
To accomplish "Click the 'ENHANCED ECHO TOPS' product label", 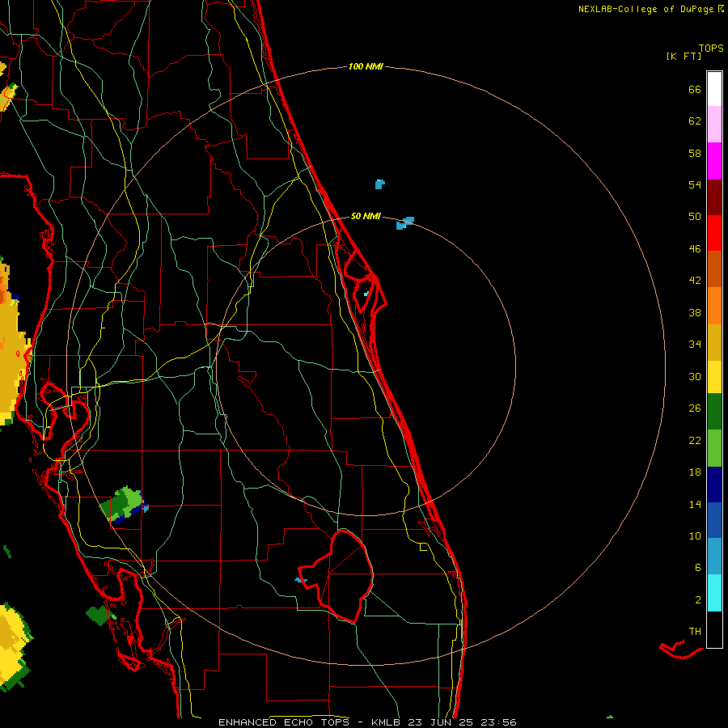I will coord(284,722).
